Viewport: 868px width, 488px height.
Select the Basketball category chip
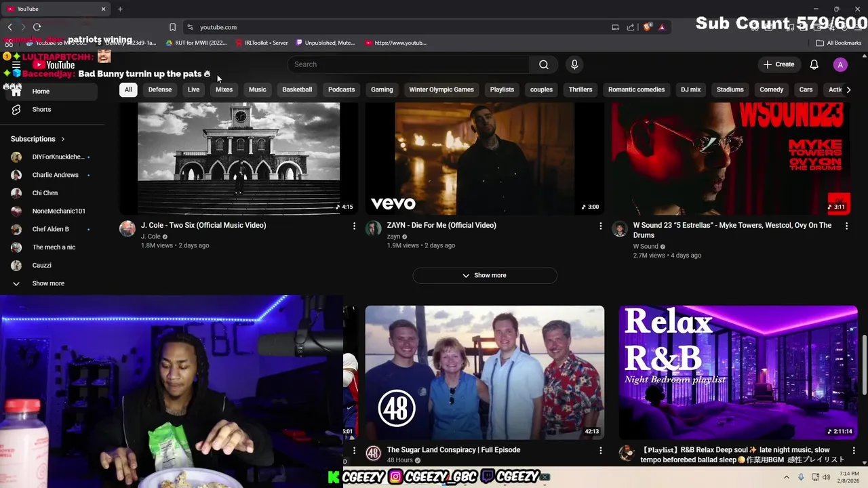pyautogui.click(x=297, y=89)
